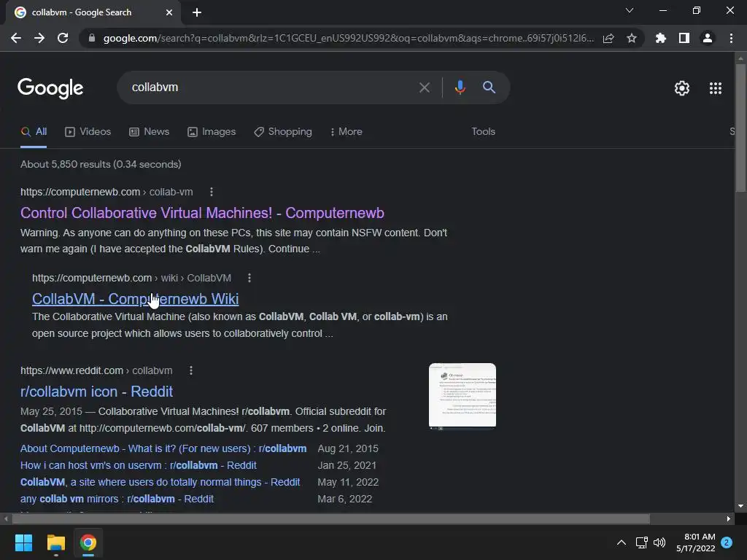Viewport: 747px width, 560px height.
Task: Open Chrome's three-dot main menu
Action: coord(731,38)
